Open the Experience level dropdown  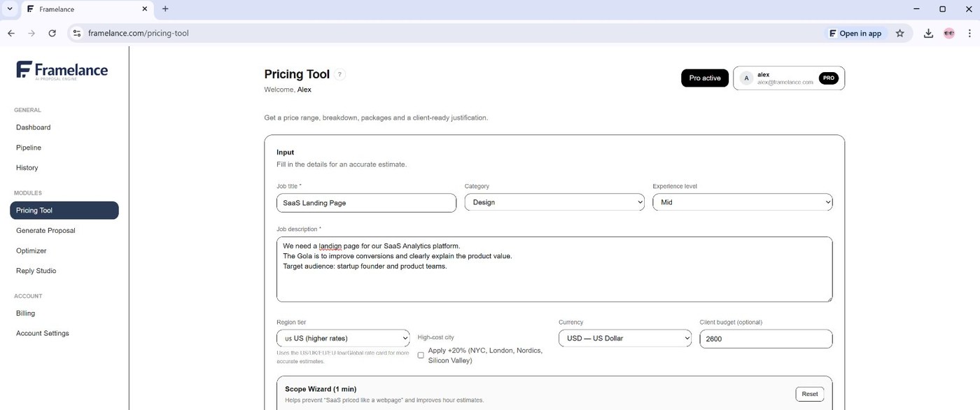click(x=743, y=202)
